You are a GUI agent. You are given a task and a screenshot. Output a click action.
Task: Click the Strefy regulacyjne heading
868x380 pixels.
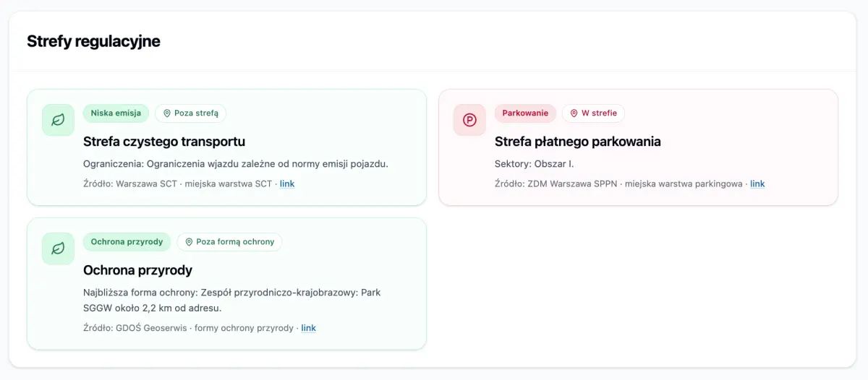[x=93, y=41]
